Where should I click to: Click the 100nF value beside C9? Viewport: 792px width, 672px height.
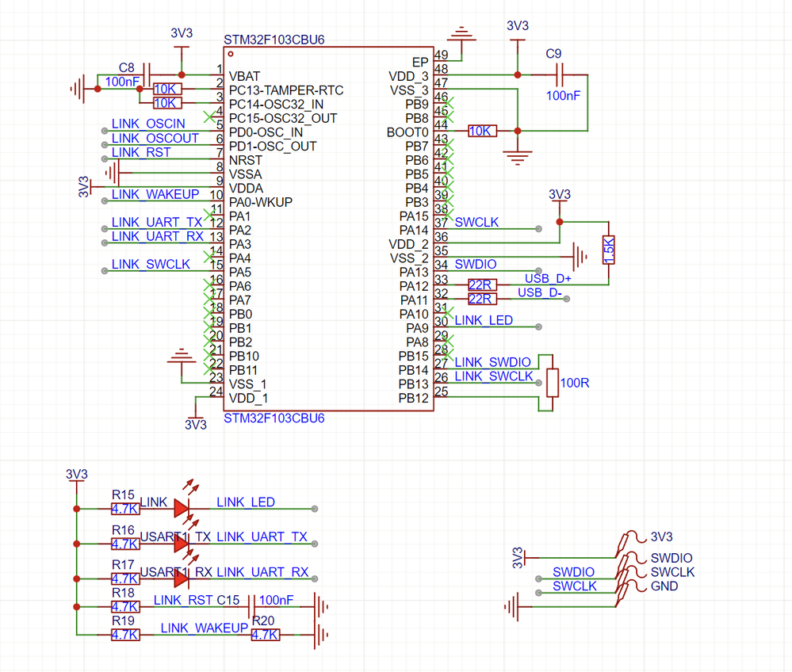pyautogui.click(x=563, y=95)
